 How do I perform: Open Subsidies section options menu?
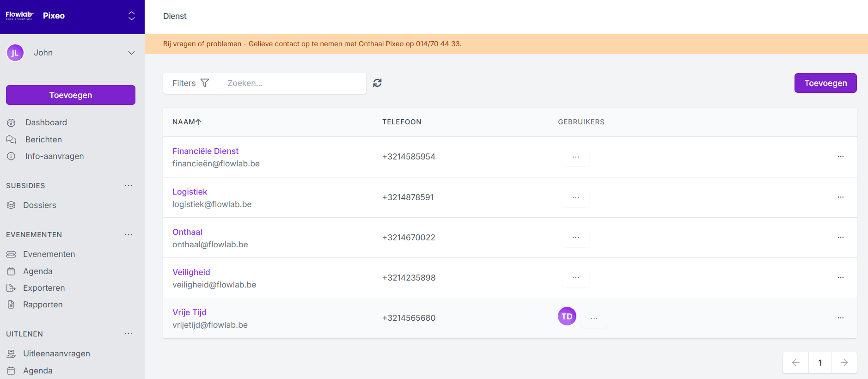point(128,185)
